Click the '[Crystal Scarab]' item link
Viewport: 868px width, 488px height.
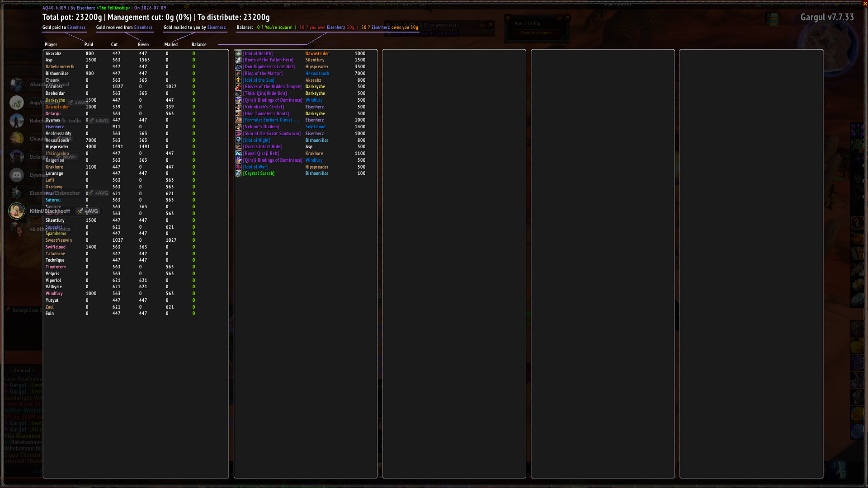(259, 174)
